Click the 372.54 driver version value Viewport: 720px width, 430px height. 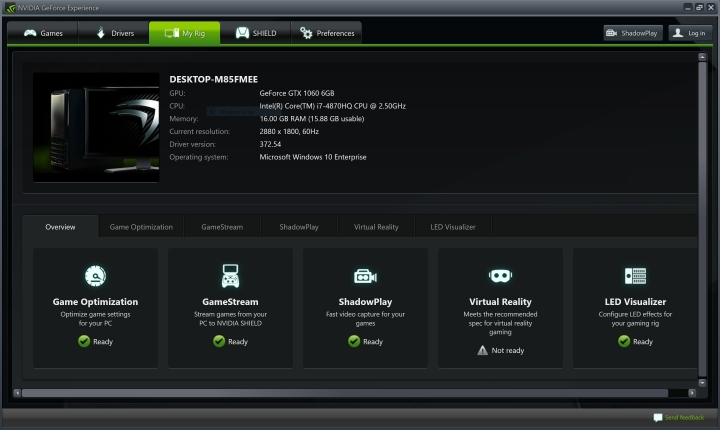(270, 144)
